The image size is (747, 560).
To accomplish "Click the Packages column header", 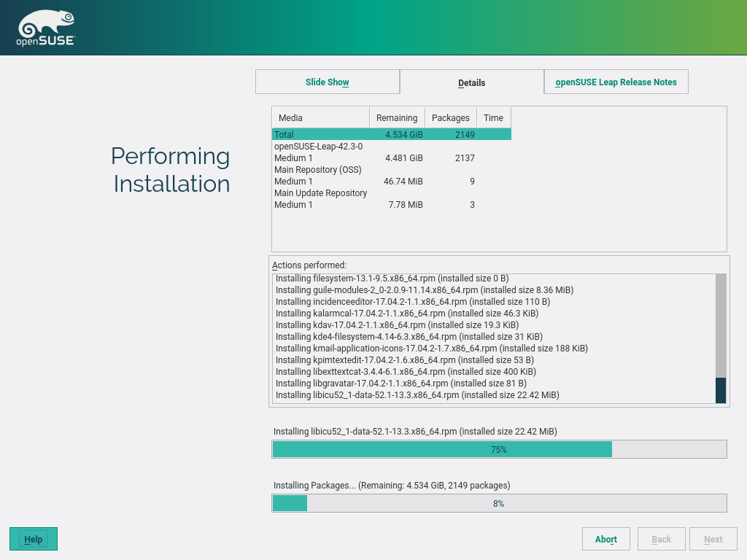I will (x=451, y=117).
